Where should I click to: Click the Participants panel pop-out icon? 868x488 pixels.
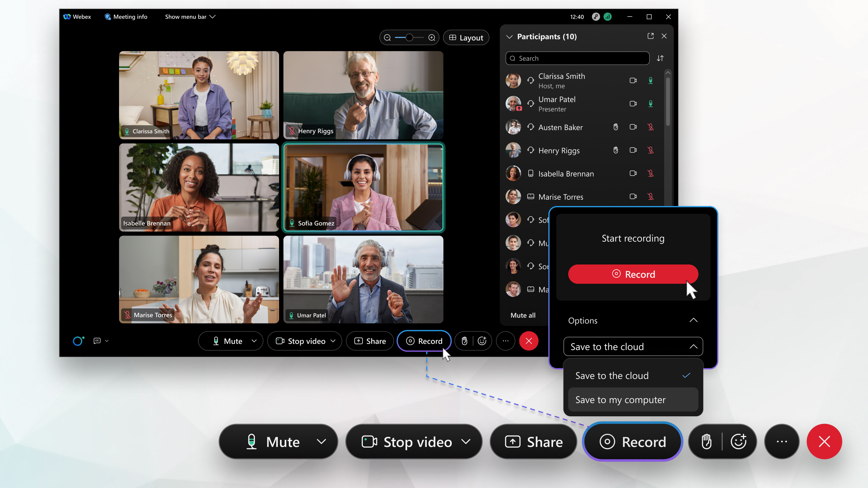[650, 36]
